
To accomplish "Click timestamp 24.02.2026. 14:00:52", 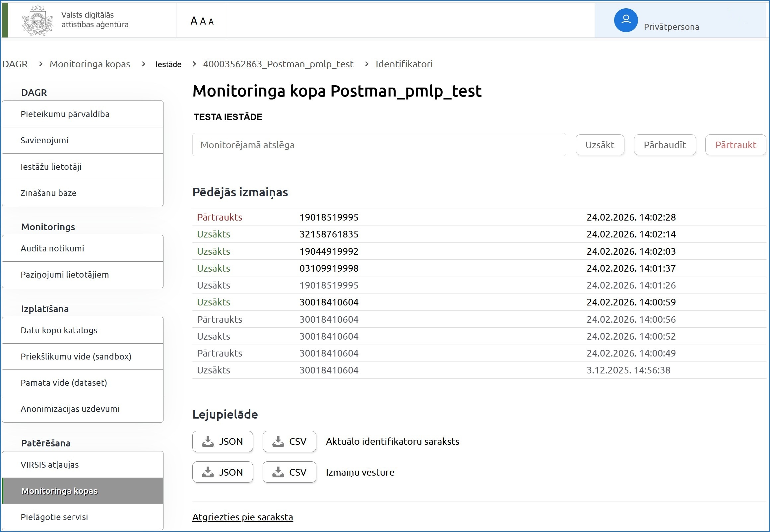I will (x=631, y=336).
